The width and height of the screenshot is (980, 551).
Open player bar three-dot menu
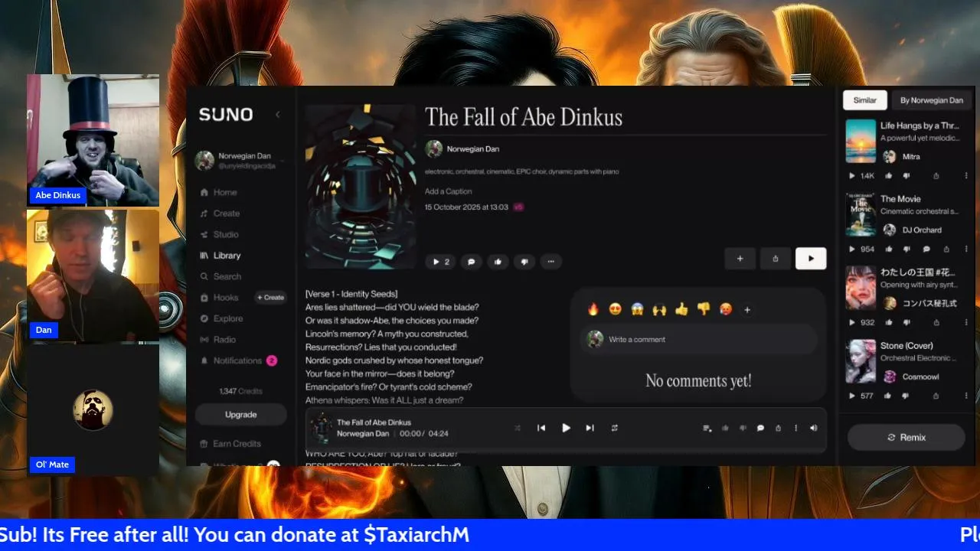(795, 429)
